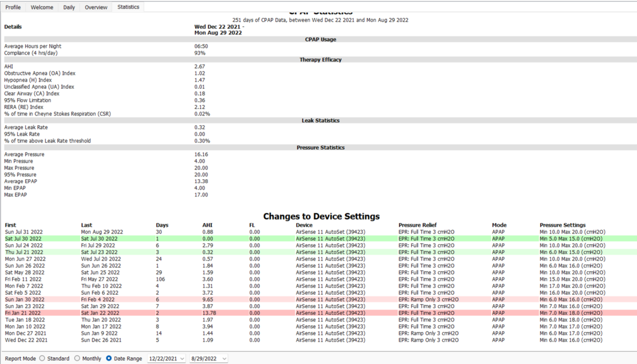This screenshot has height=364, width=637.
Task: Click the Statistics tab
Action: pos(129,7)
